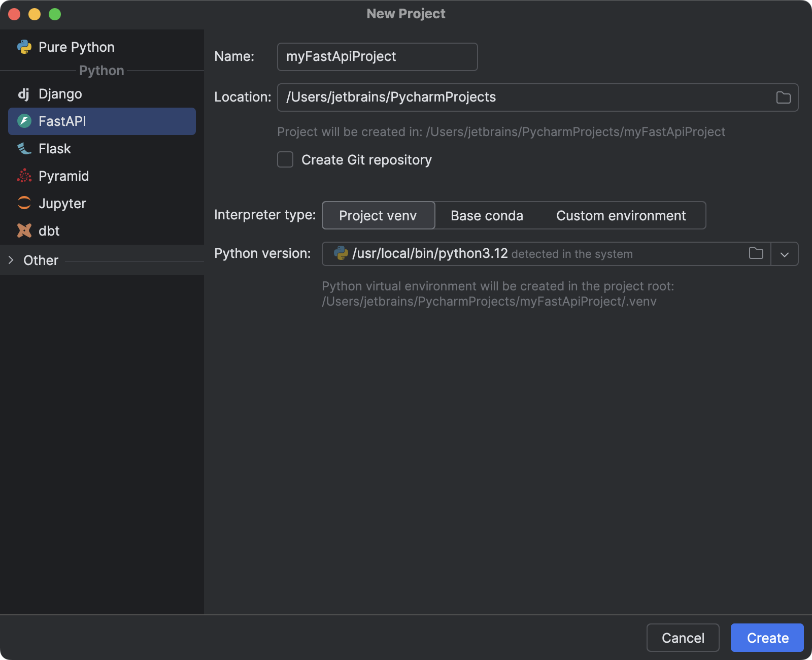Select the Jupyter notebook icon

click(24, 203)
